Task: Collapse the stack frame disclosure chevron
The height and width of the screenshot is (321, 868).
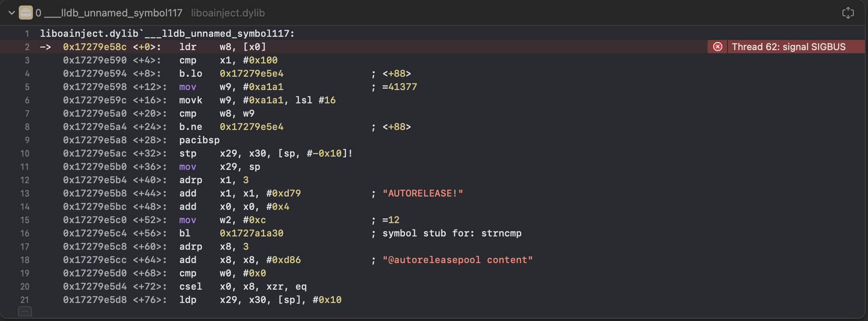Action: click(x=12, y=13)
